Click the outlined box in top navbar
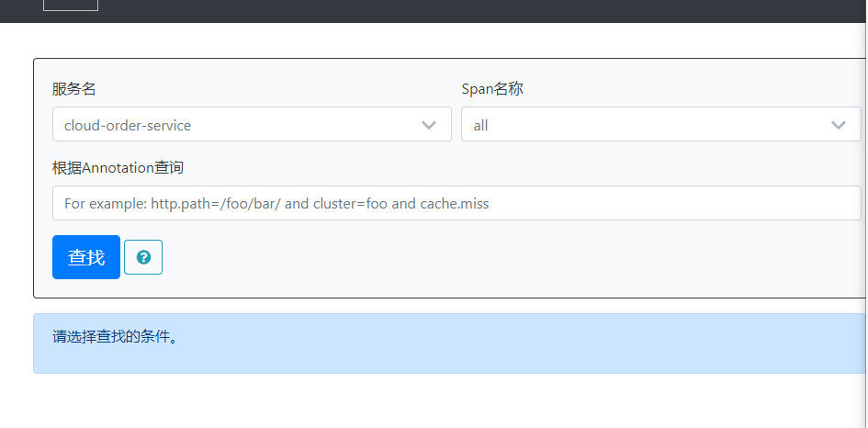Screen dimensions: 868x428 coord(71,5)
